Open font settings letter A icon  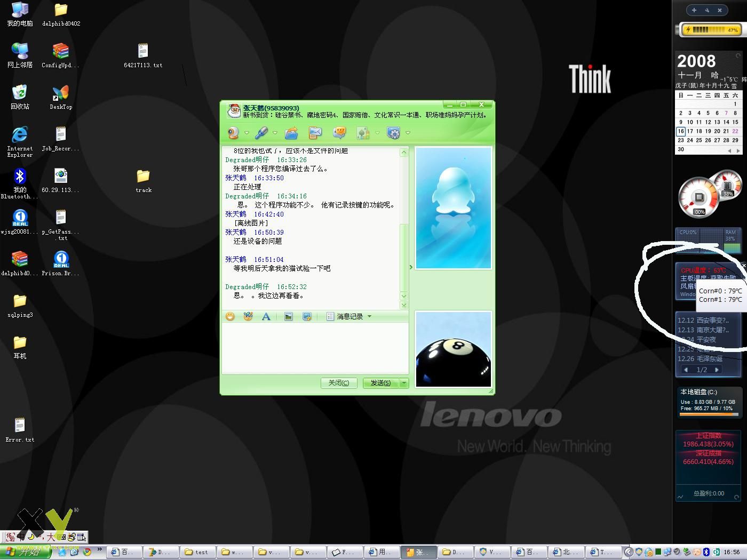266,316
